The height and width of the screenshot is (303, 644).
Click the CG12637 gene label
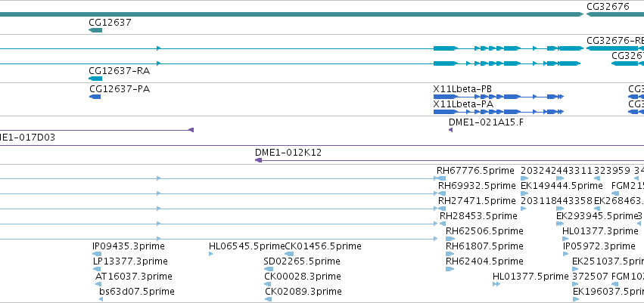(x=110, y=23)
